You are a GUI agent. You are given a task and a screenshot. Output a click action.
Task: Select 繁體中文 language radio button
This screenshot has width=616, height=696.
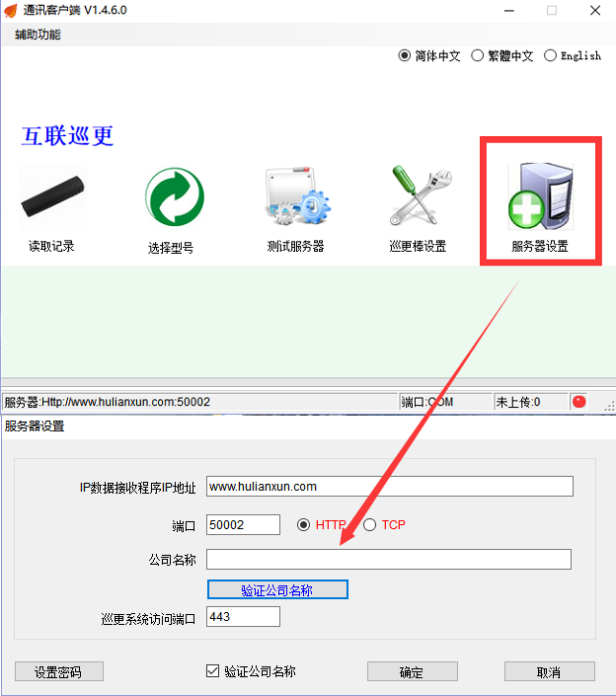click(x=477, y=55)
